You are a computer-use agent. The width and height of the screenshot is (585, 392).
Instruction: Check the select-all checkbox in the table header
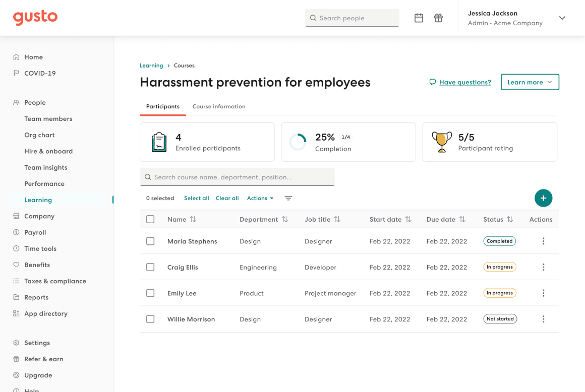pyautogui.click(x=150, y=219)
